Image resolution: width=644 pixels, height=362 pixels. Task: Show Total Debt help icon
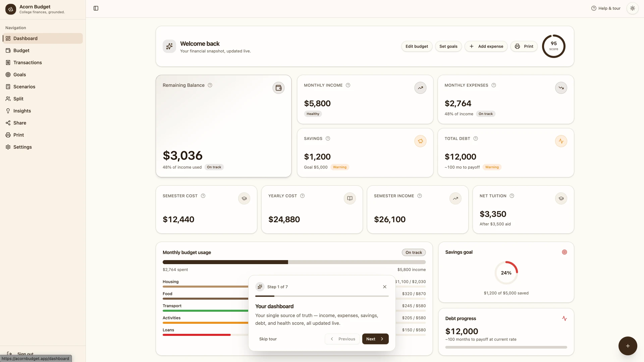(x=475, y=138)
